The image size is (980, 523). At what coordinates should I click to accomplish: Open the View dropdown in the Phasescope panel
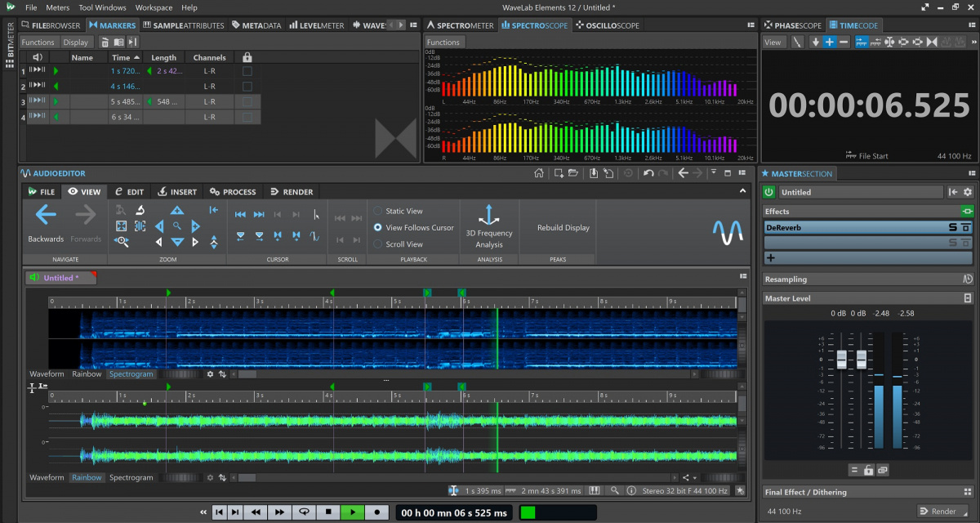point(773,42)
